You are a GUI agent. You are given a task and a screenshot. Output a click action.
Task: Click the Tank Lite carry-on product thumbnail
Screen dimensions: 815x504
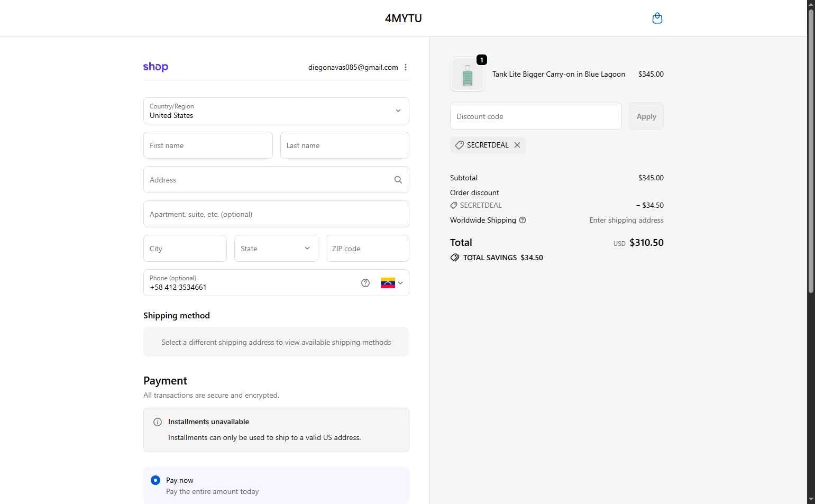point(468,75)
